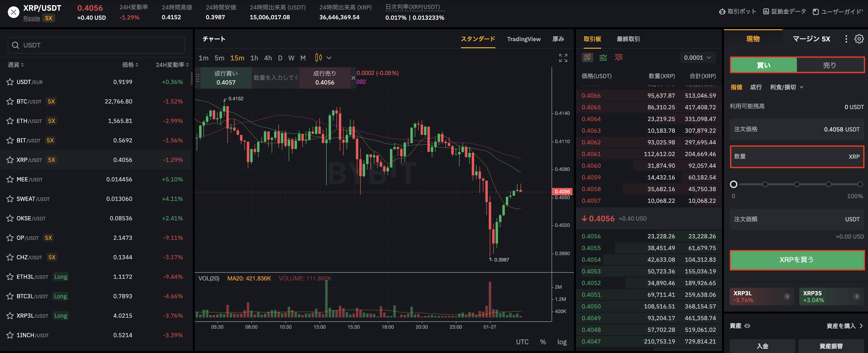Select the Spot trading tab
The width and height of the screenshot is (868, 353).
coord(753,39)
